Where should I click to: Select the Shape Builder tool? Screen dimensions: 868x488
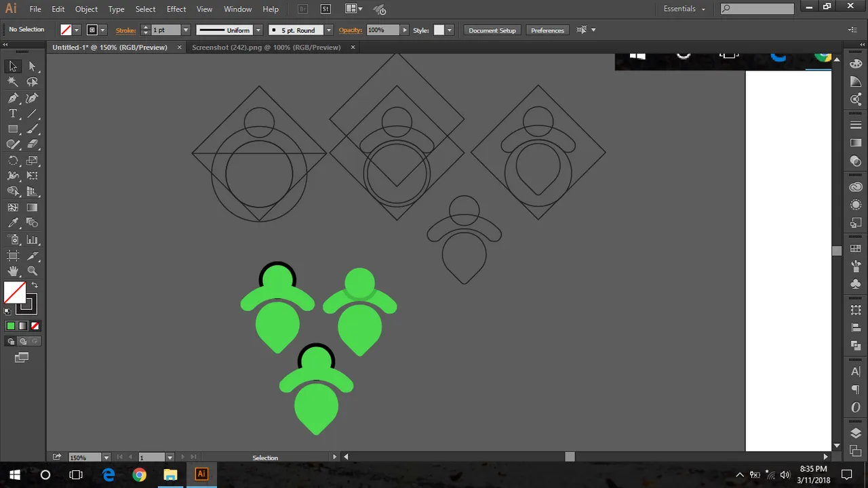pos(13,192)
